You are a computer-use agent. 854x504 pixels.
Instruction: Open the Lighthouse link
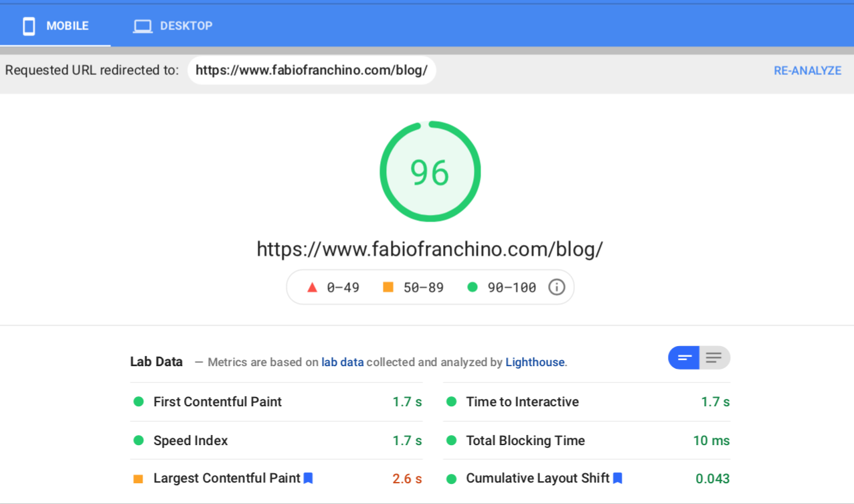(x=535, y=362)
